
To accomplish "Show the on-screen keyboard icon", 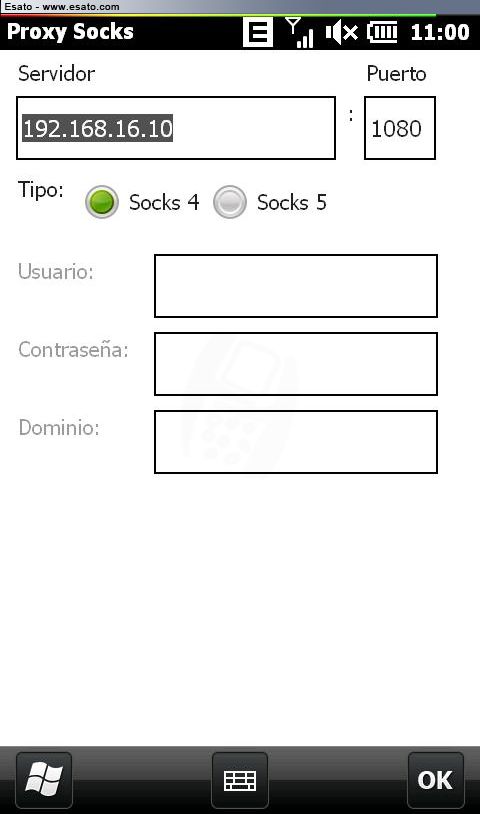I will (x=240, y=780).
